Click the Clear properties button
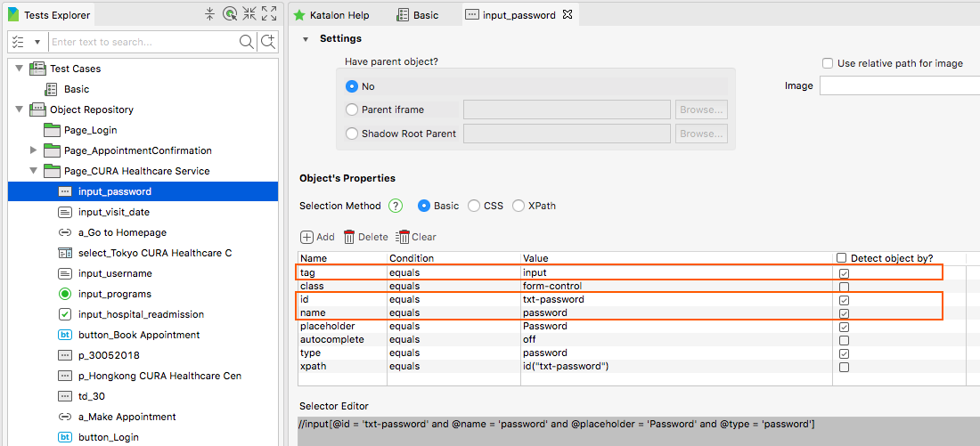 click(x=416, y=237)
